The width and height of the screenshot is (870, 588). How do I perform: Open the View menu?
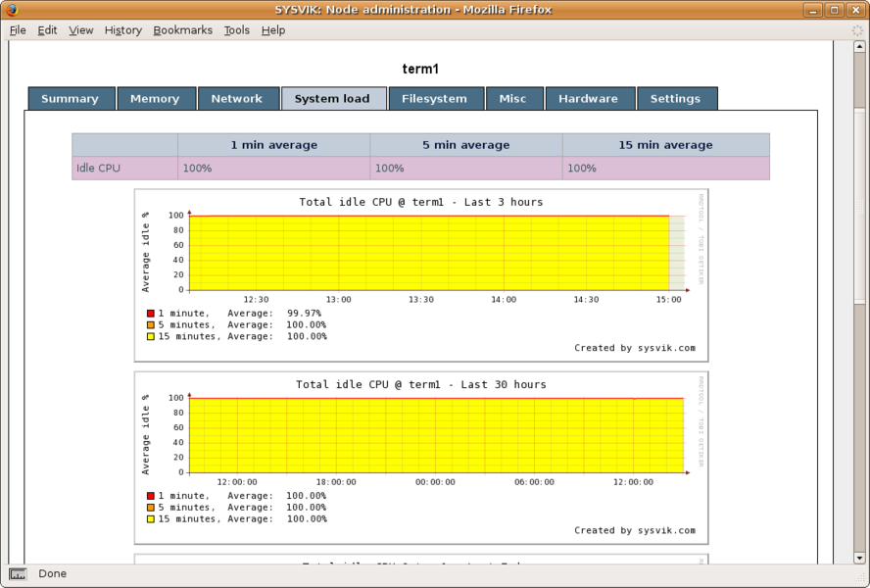click(x=81, y=30)
